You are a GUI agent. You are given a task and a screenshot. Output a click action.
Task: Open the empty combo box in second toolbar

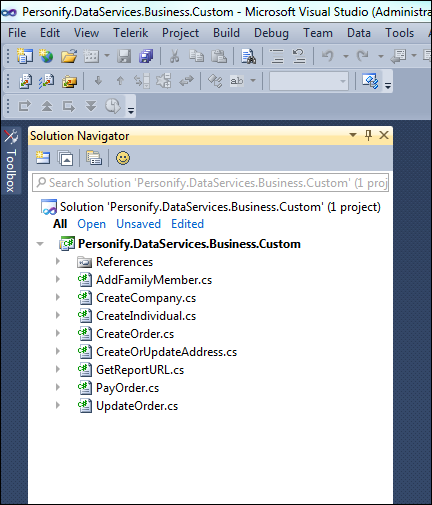(309, 81)
